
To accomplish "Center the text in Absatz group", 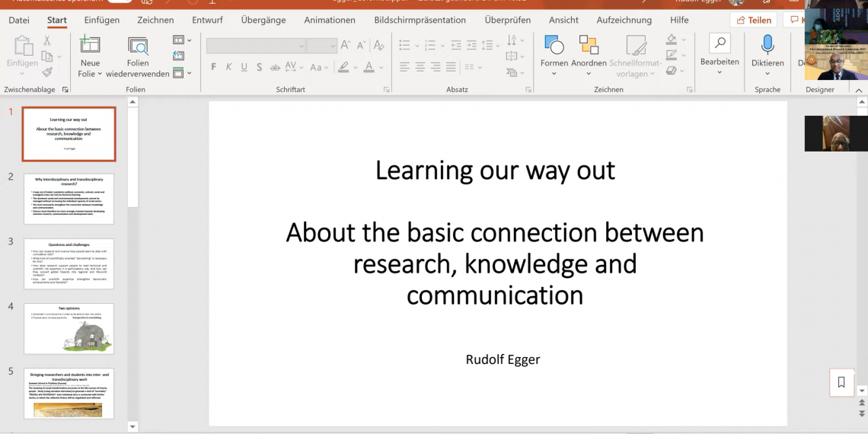I will (x=420, y=67).
